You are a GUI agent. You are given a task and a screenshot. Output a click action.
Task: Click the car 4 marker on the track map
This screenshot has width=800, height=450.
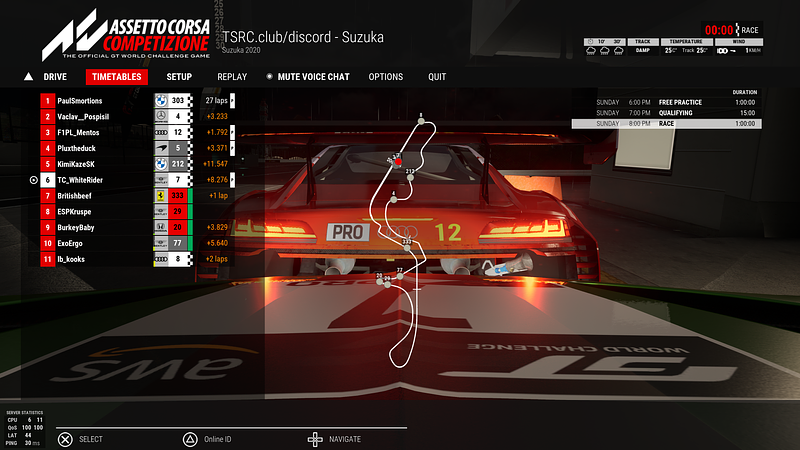point(393,199)
